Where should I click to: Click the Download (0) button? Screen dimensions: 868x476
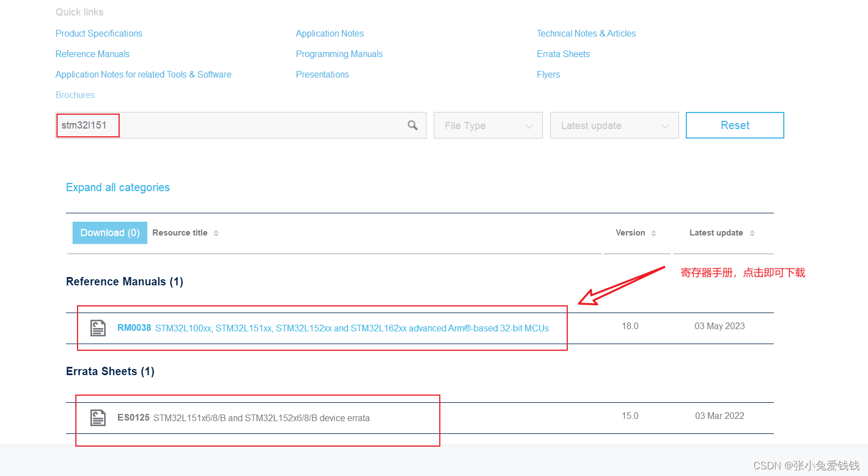pos(110,233)
